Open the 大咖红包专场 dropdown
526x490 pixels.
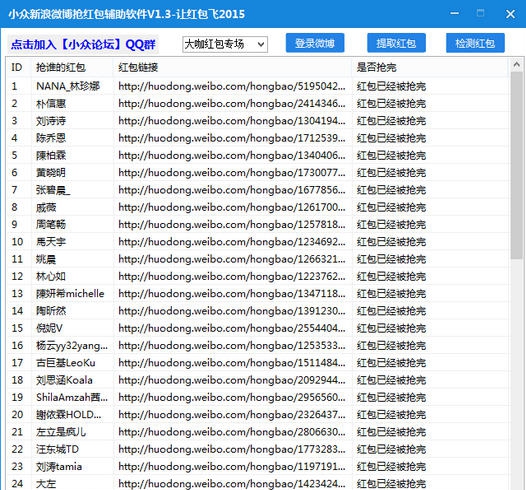click(x=225, y=44)
